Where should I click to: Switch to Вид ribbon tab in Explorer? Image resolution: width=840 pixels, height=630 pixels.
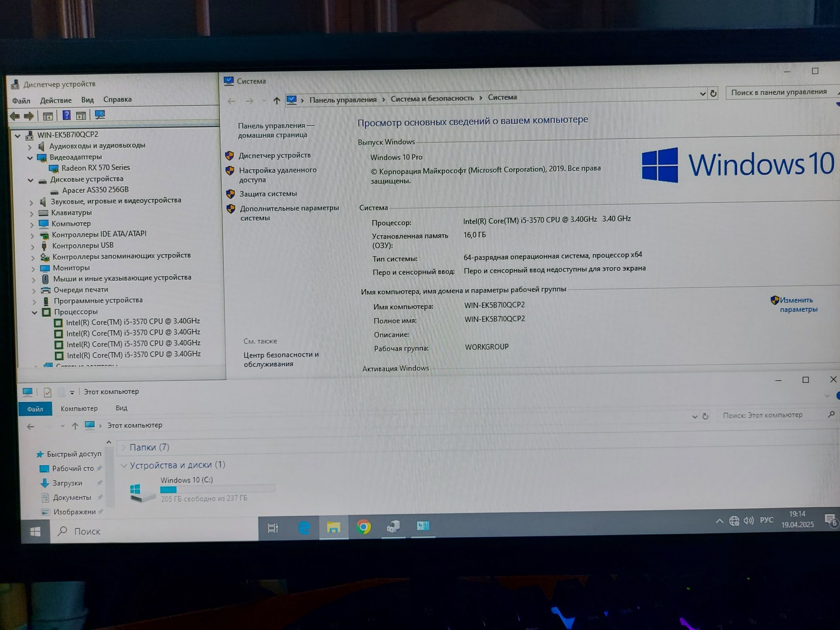coord(121,408)
